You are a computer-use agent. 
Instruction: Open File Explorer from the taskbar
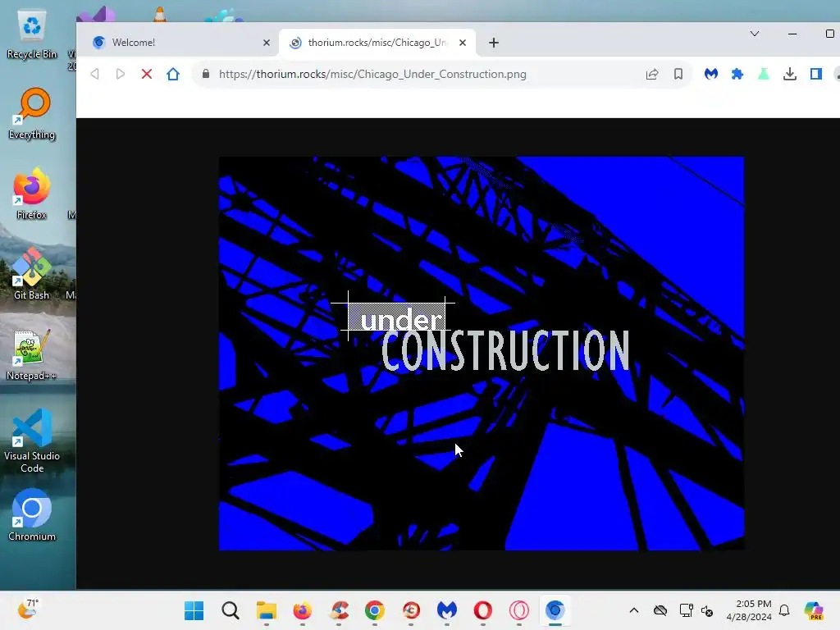(x=267, y=610)
